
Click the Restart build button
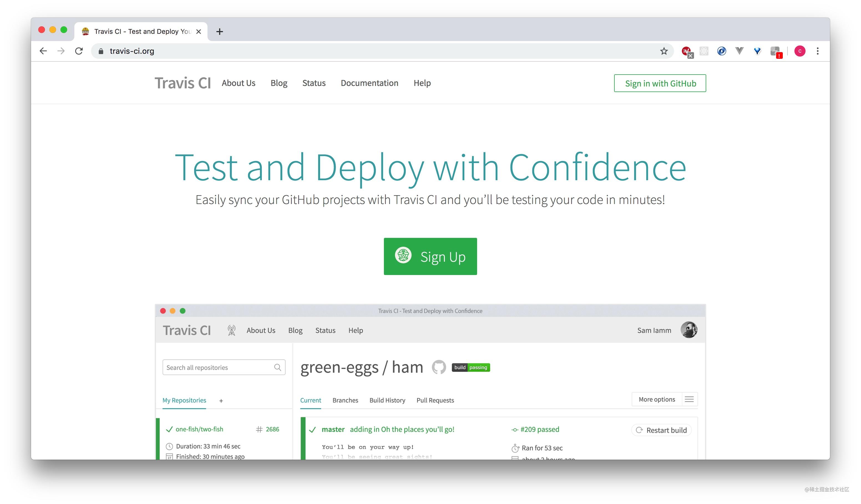tap(661, 430)
